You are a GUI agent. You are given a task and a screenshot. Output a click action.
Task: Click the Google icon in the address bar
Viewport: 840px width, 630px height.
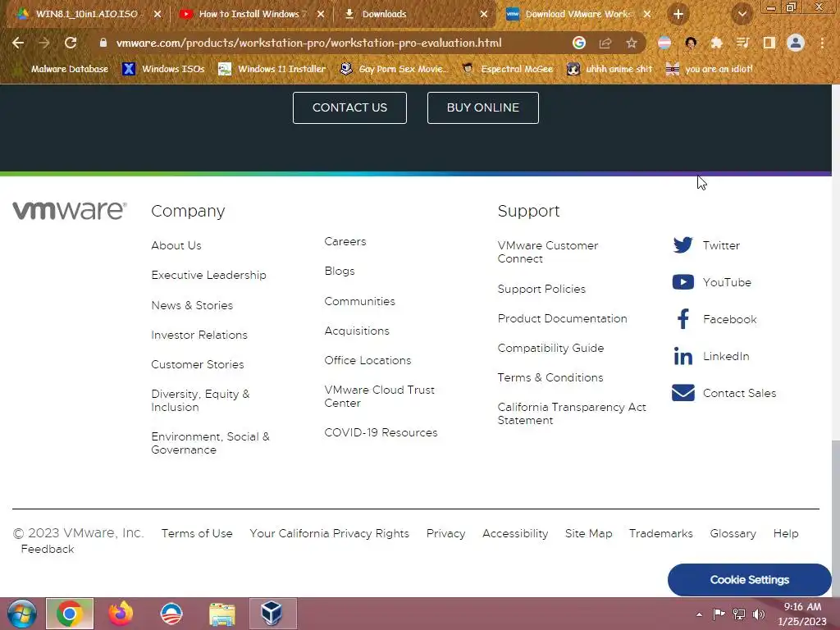click(x=579, y=43)
